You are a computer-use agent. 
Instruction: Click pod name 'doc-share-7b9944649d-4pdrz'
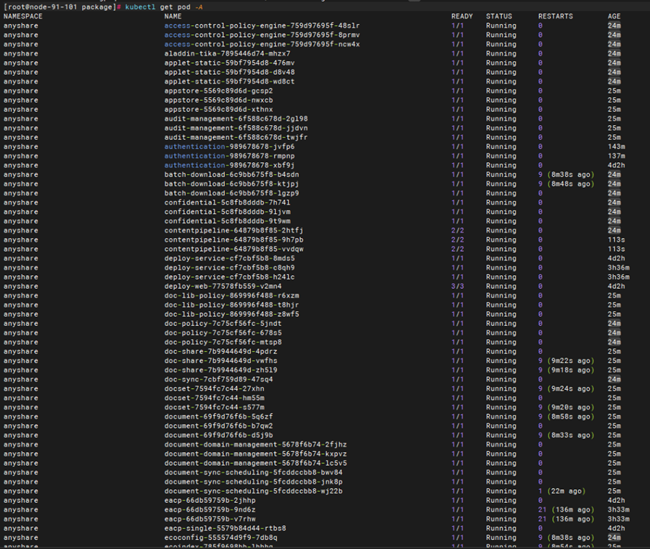tap(221, 352)
